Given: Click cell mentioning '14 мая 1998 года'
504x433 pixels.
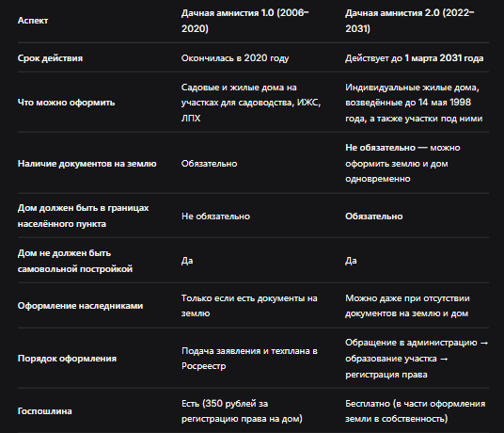Looking at the screenshot, I should point(414,103).
